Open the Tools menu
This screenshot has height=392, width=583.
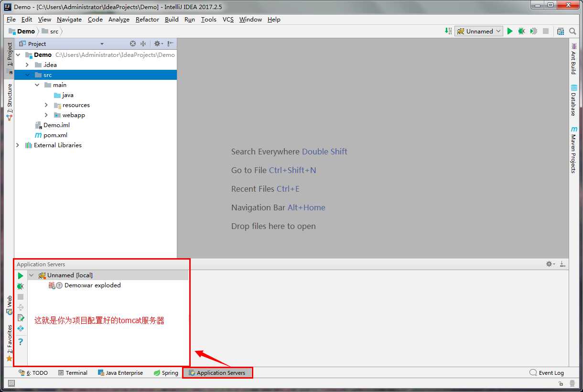tap(208, 19)
